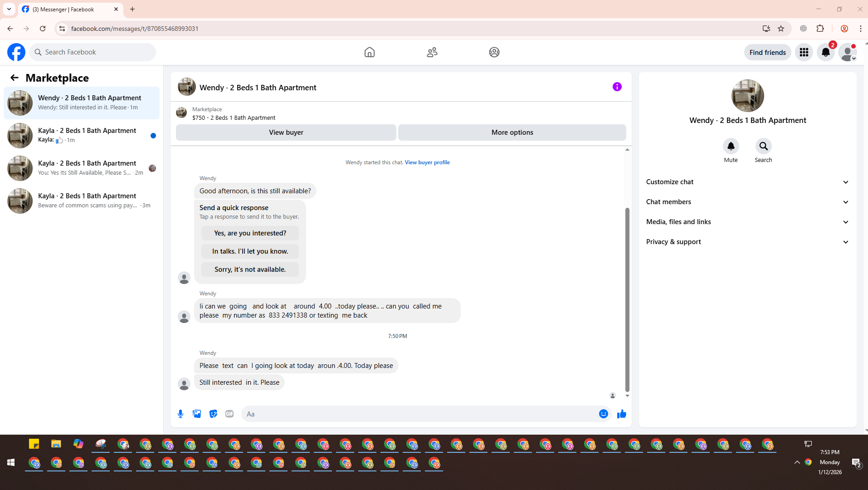Click the Find friends button
This screenshot has height=490, width=868.
click(767, 52)
